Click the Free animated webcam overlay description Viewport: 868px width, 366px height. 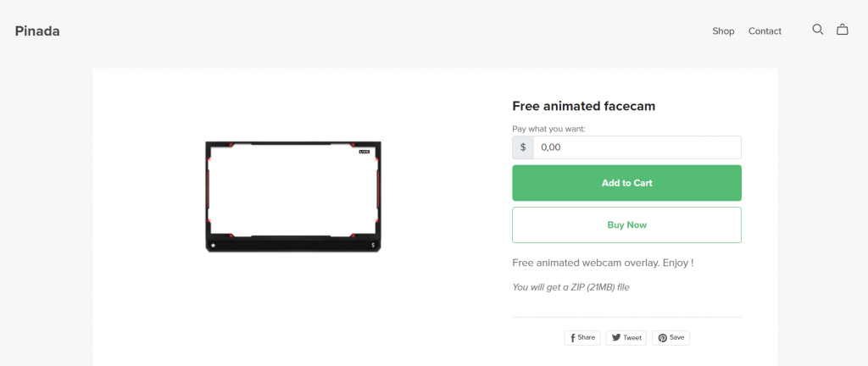603,263
